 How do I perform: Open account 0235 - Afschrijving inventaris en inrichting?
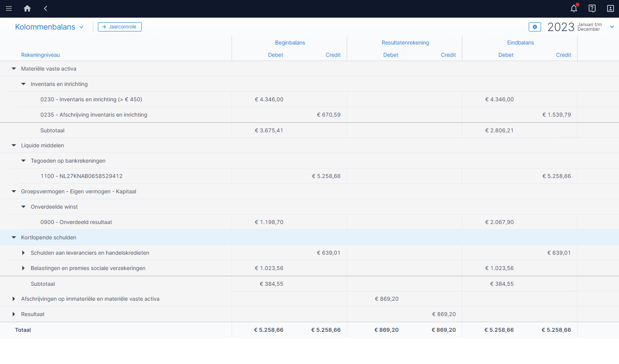[94, 115]
